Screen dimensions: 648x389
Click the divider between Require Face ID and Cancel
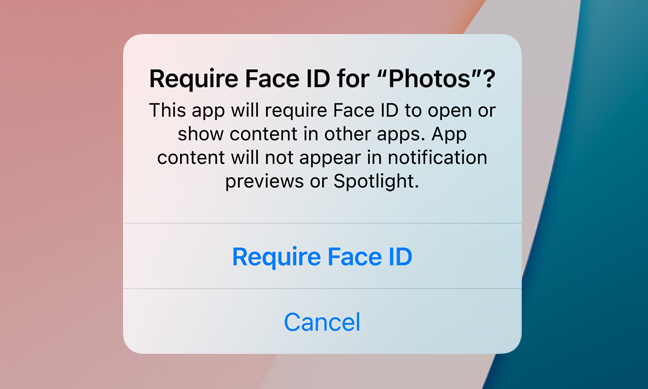(x=322, y=289)
